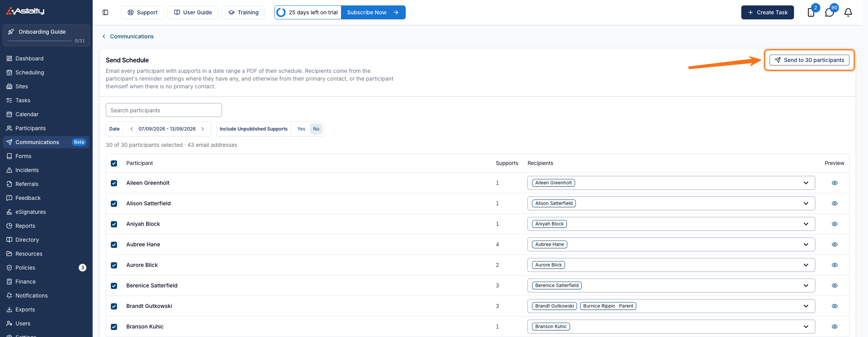Click the Create Task button
Image resolution: width=868 pixels, height=337 pixels.
coord(768,12)
